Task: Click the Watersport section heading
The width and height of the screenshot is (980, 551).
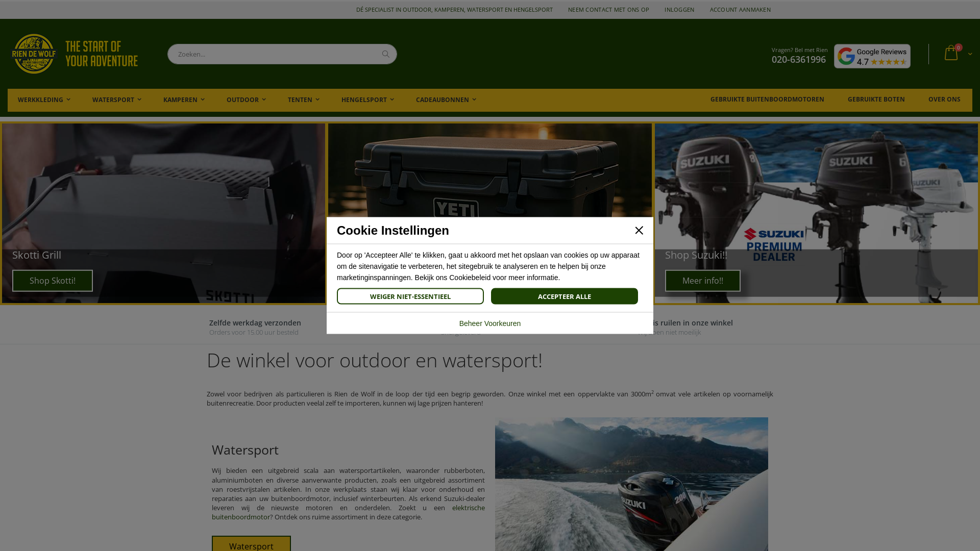Action: (245, 450)
